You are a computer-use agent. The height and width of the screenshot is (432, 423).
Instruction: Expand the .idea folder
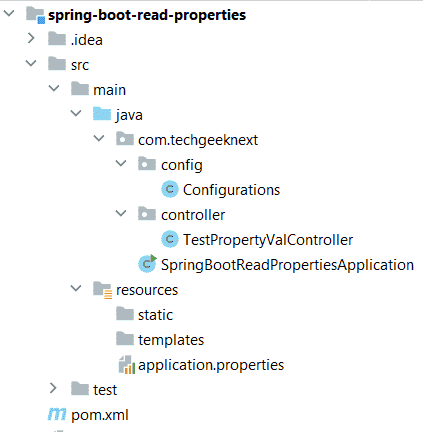[31, 39]
